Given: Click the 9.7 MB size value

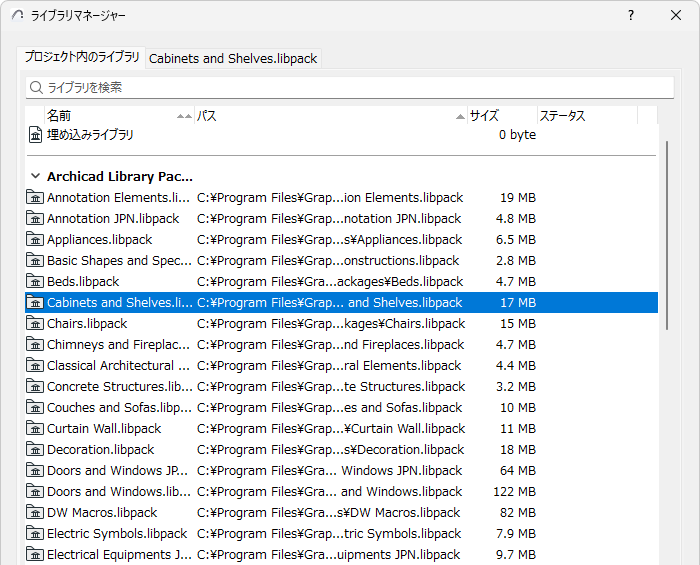Looking at the screenshot, I should click(x=516, y=554).
